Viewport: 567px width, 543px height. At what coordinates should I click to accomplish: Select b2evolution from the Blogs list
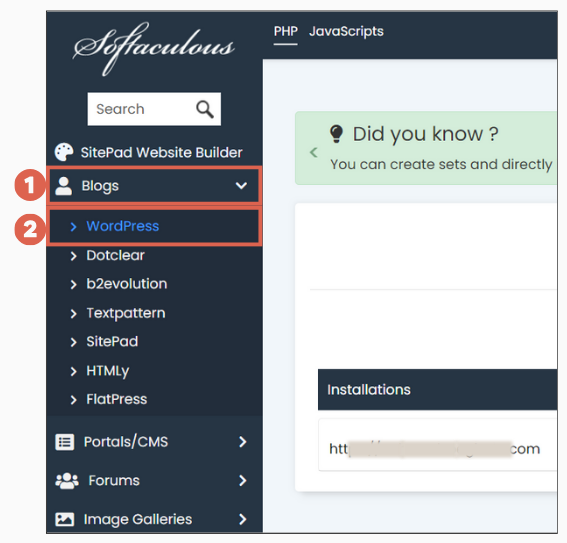tap(127, 284)
